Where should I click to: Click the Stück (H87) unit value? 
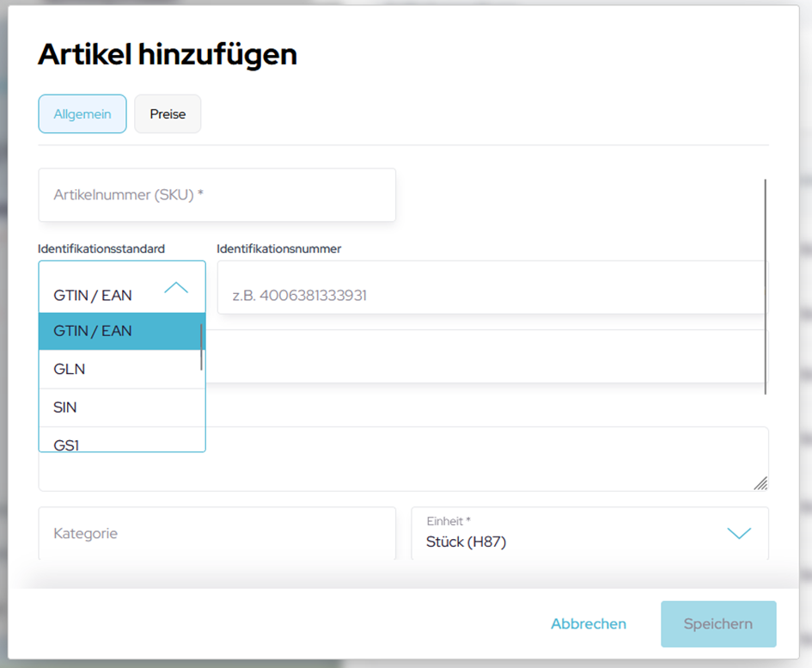coord(466,542)
